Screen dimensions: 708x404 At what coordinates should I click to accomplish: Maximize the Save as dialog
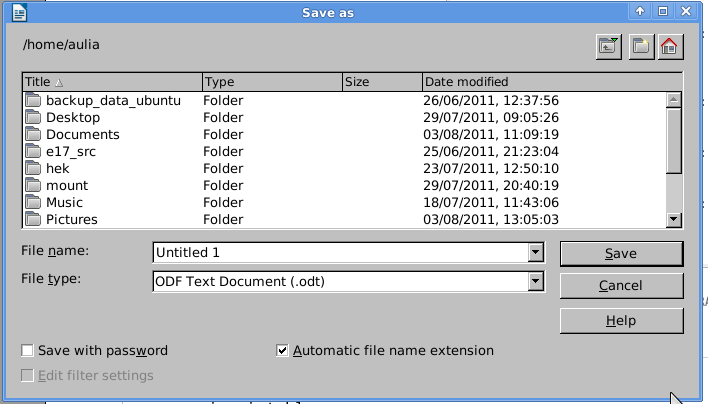pos(663,11)
